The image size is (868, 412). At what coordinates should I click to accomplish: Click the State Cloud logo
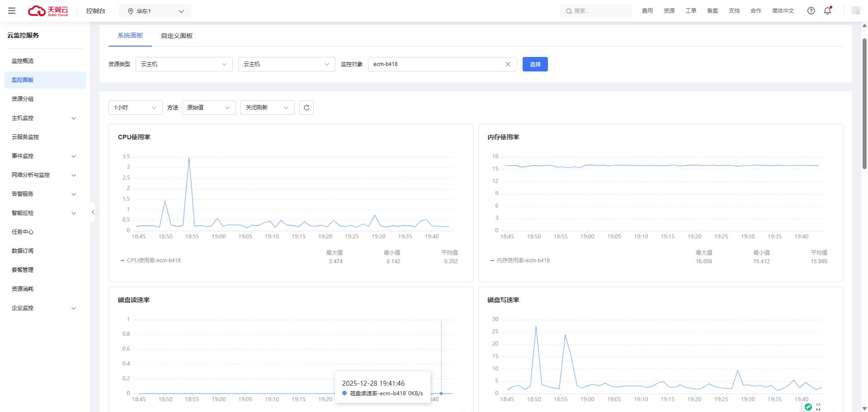coord(48,11)
